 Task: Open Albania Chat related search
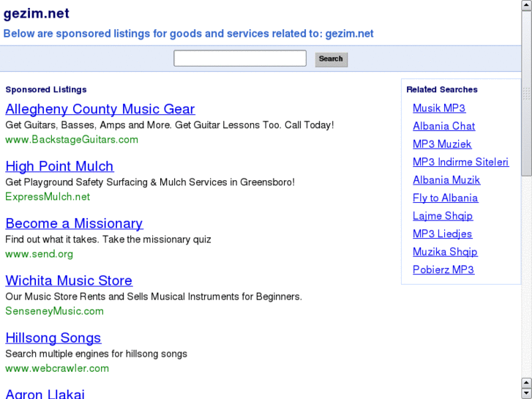443,126
